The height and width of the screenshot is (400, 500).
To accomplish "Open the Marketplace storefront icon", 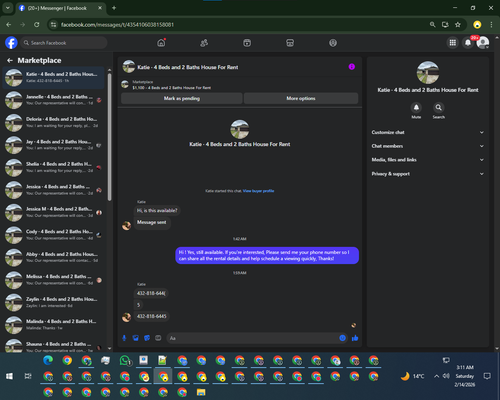I will point(290,43).
